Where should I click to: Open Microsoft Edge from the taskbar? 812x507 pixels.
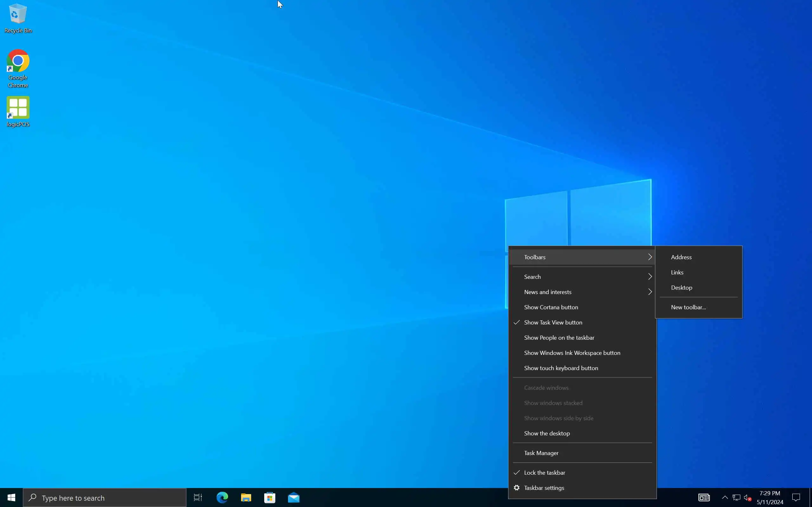pyautogui.click(x=222, y=497)
